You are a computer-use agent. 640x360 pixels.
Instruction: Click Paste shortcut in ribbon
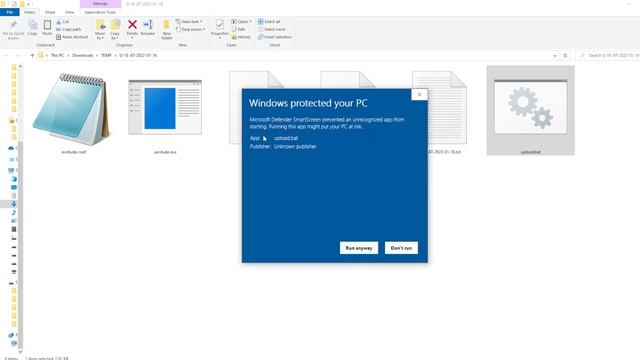click(72, 37)
